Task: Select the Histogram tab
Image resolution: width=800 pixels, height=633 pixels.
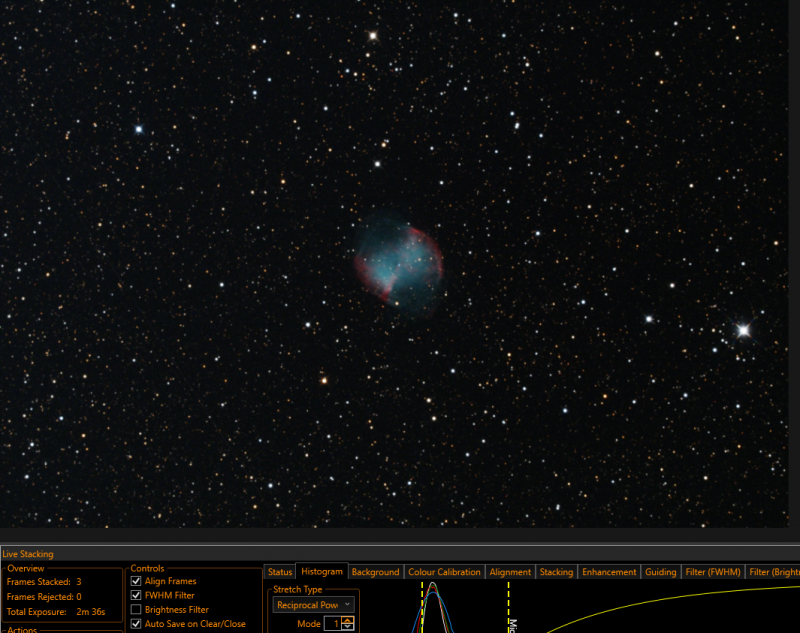Action: (321, 571)
